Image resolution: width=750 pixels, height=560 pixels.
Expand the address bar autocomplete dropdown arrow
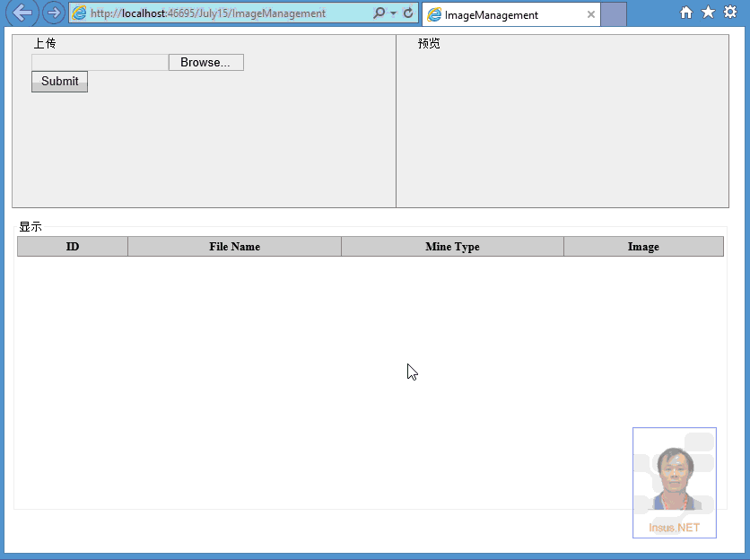pyautogui.click(x=394, y=13)
